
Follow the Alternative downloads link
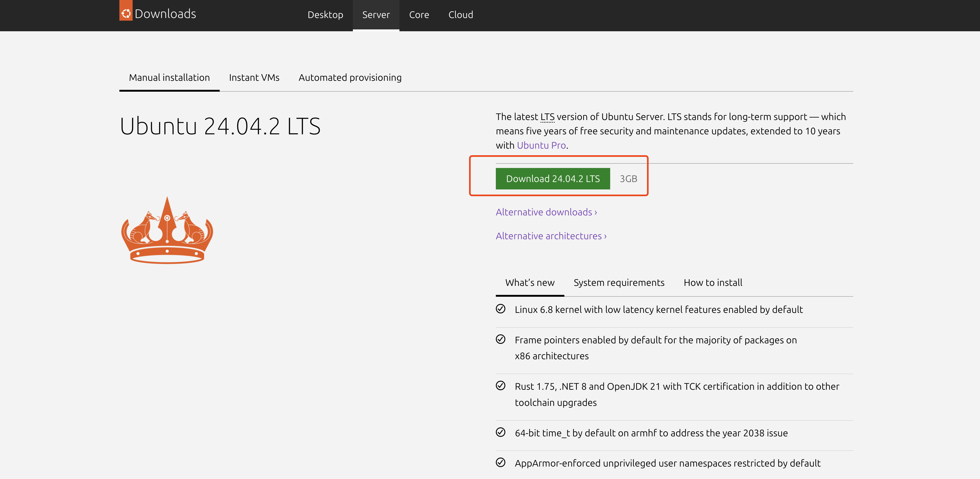pyautogui.click(x=546, y=212)
